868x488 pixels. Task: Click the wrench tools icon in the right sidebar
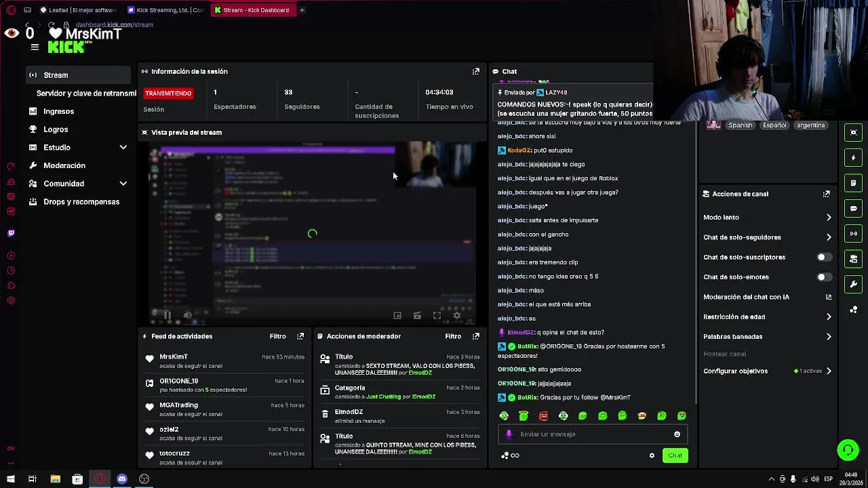click(854, 284)
